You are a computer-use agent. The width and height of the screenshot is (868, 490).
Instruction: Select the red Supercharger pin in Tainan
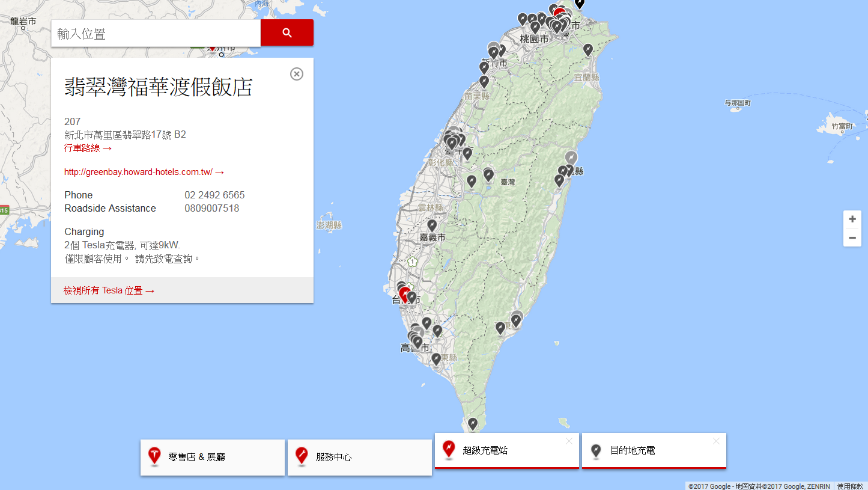[x=405, y=294]
